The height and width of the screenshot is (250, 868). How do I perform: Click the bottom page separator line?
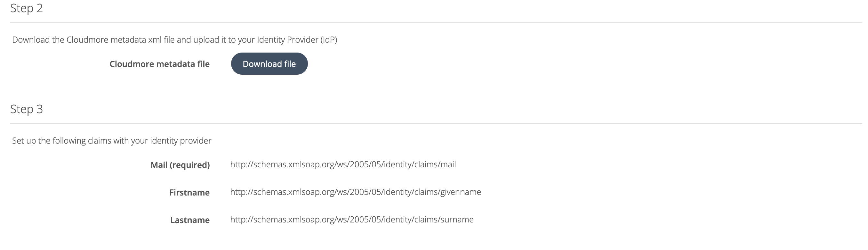pos(434,249)
